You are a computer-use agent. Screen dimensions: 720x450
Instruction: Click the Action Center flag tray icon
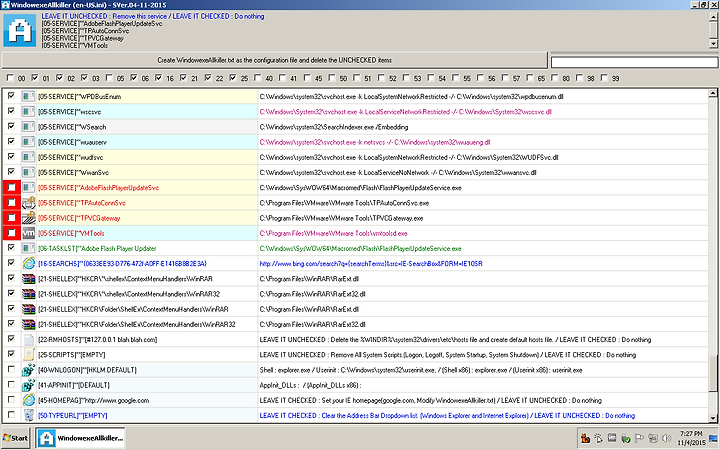click(x=639, y=438)
